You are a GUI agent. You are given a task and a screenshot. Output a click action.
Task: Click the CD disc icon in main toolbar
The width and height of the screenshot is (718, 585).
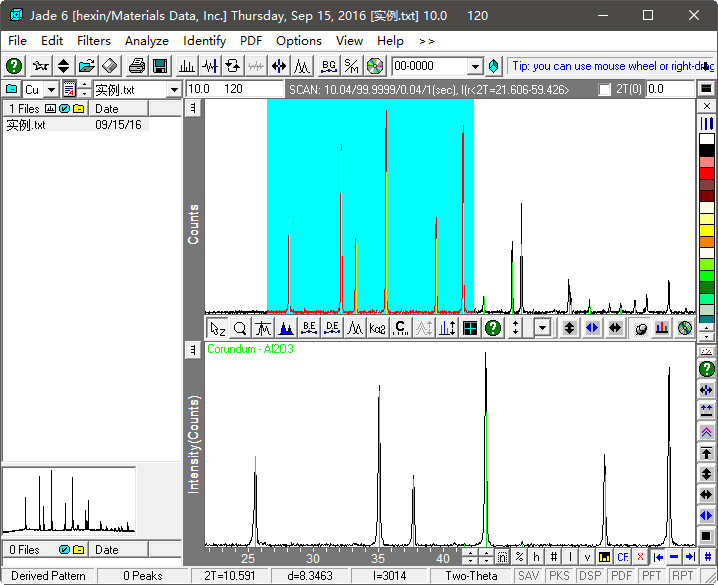click(375, 66)
